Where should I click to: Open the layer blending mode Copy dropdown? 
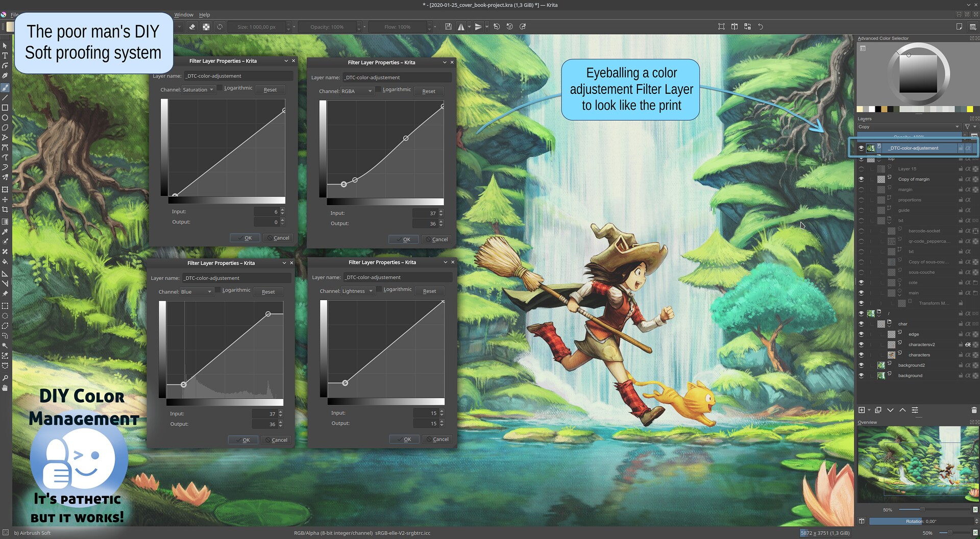pyautogui.click(x=909, y=127)
